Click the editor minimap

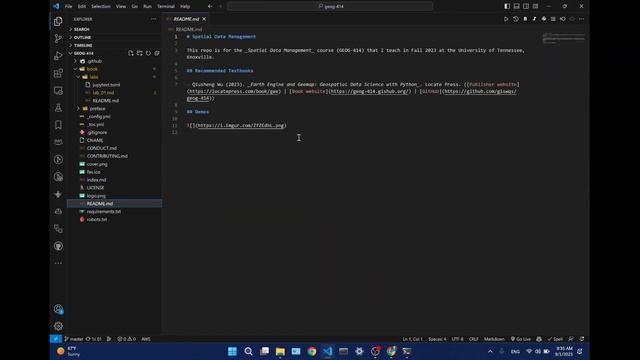point(564,38)
